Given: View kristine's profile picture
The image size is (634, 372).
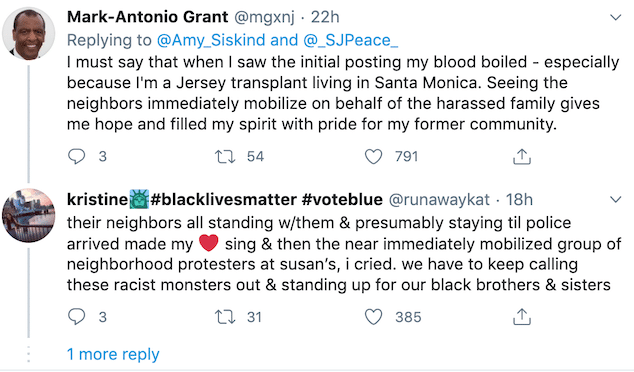Looking at the screenshot, I should tap(28, 215).
